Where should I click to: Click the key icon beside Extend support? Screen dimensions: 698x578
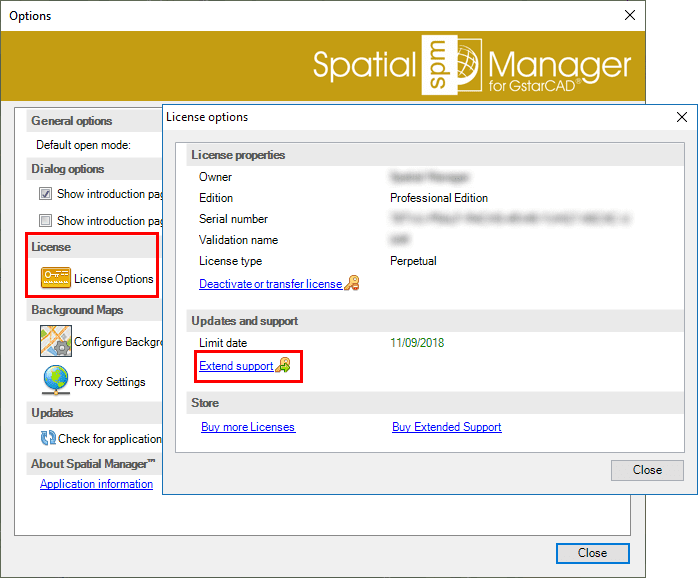pos(283,365)
